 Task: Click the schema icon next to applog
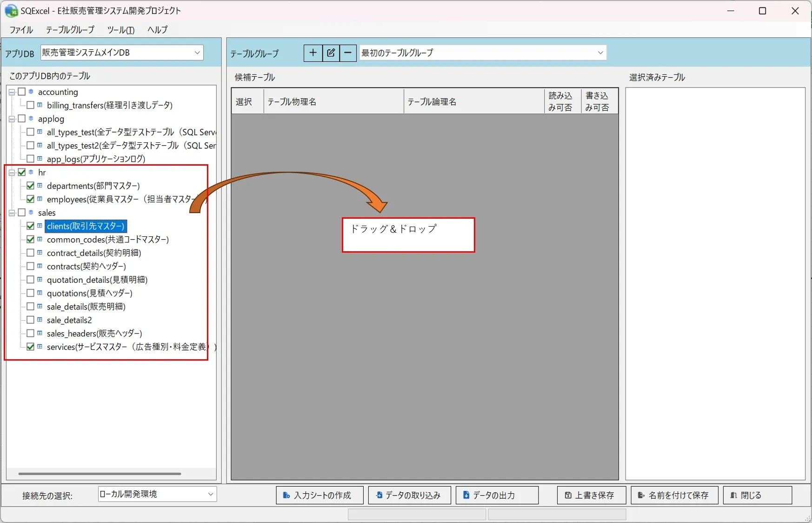(31, 119)
